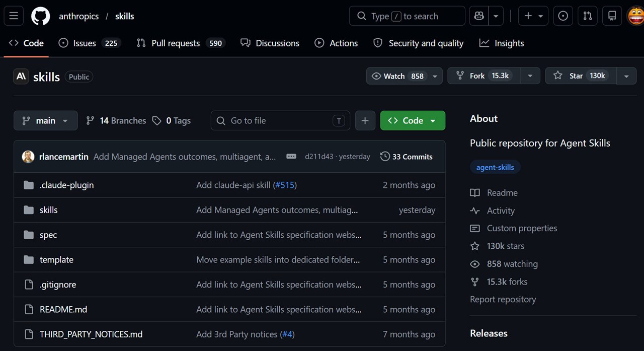
Task: View the 14 Branches link
Action: (x=116, y=120)
